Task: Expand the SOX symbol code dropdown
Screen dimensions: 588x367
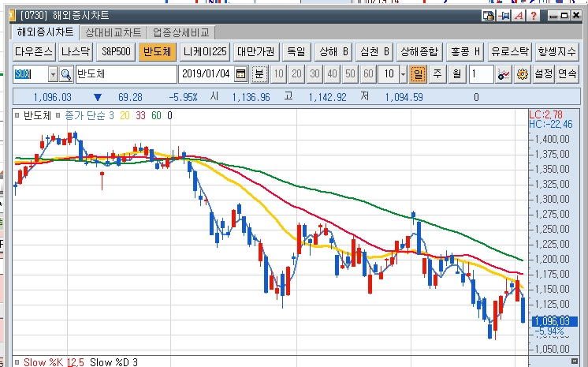Action: tap(53, 74)
